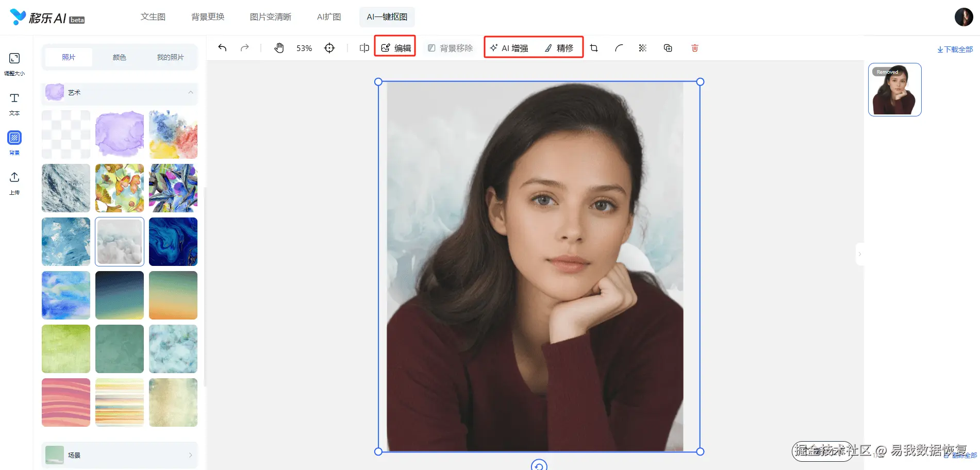Delete image with red trash icon
This screenshot has width=980, height=470.
[695, 48]
